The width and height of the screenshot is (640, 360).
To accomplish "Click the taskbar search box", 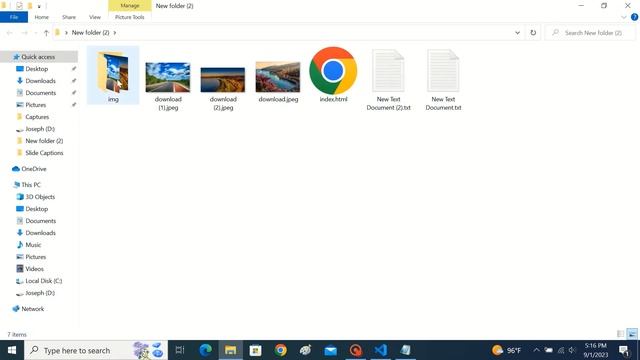I will (96, 350).
